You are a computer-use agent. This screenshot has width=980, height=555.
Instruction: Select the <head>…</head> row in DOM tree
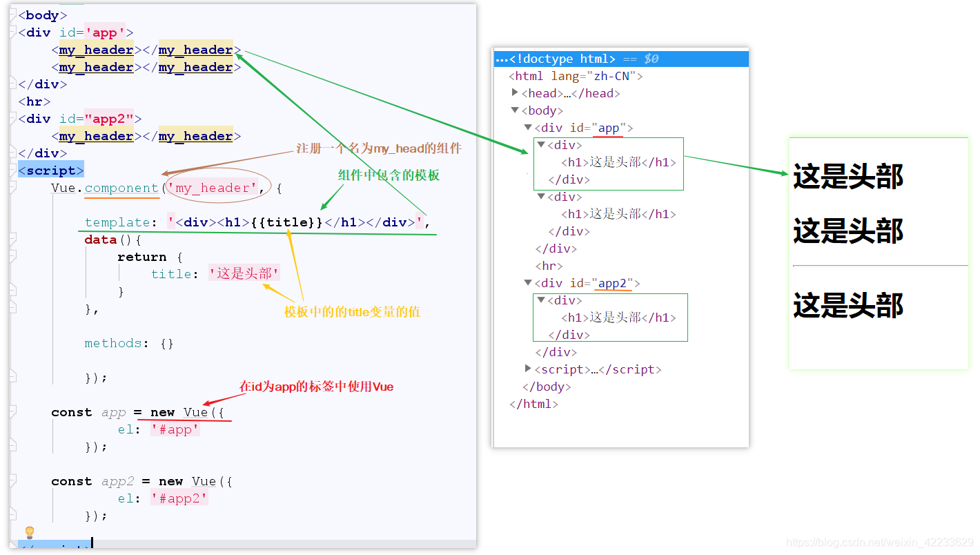[x=570, y=93]
